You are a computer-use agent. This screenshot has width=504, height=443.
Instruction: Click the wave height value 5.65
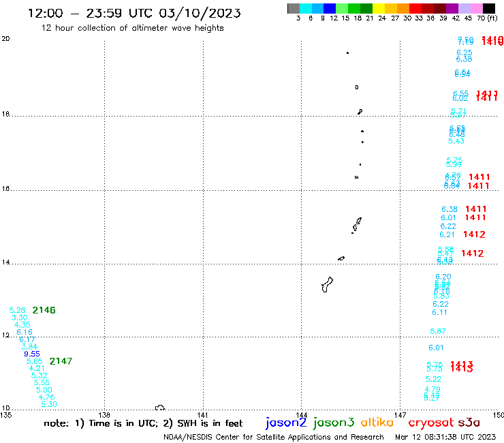click(x=34, y=361)
